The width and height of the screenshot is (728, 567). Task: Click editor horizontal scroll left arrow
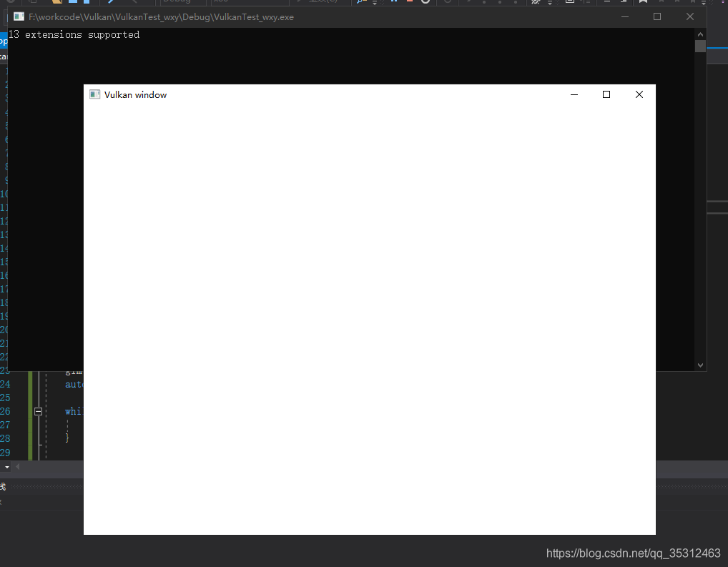click(19, 466)
